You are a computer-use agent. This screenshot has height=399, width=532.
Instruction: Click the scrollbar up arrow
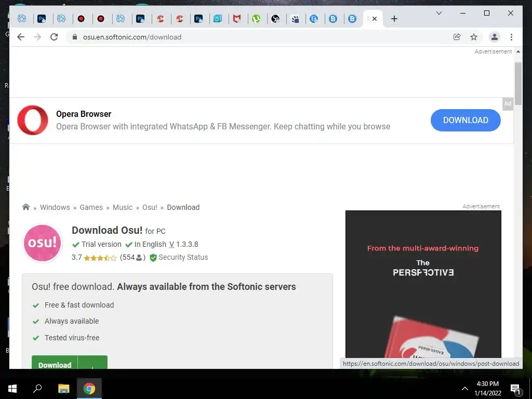[518, 51]
